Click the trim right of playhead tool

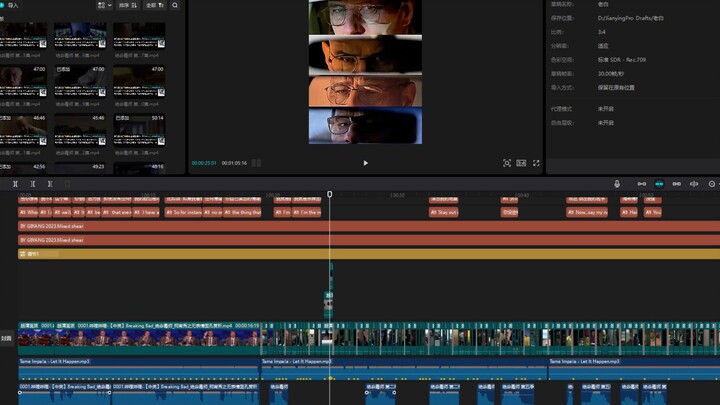[50, 184]
